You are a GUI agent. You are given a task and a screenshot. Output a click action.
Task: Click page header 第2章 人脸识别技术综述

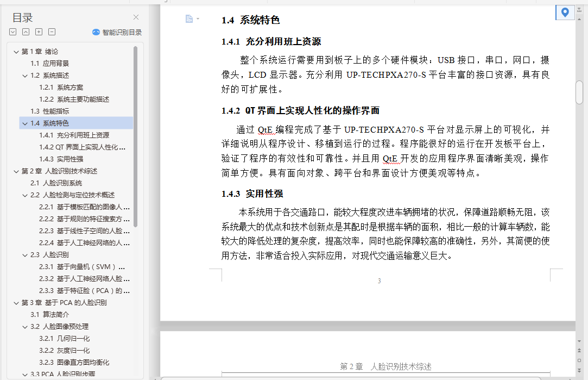tap(386, 366)
